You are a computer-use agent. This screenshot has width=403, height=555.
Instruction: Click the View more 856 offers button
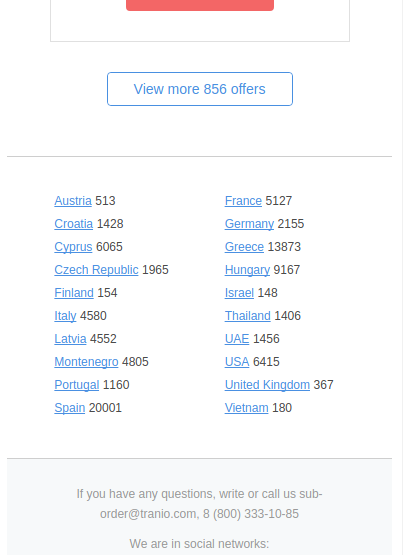[200, 89]
